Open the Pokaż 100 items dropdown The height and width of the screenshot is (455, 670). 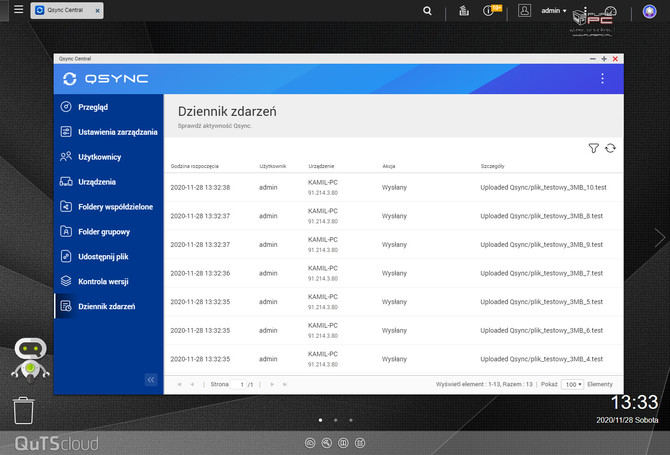point(573,384)
